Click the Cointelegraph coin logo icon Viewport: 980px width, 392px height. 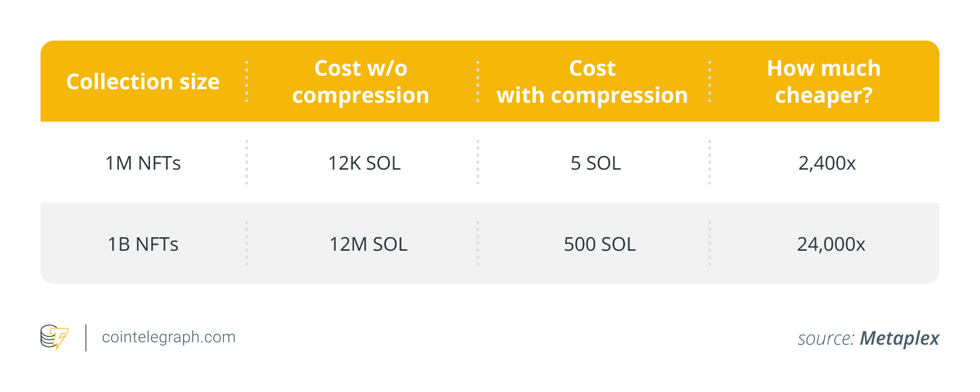54,337
